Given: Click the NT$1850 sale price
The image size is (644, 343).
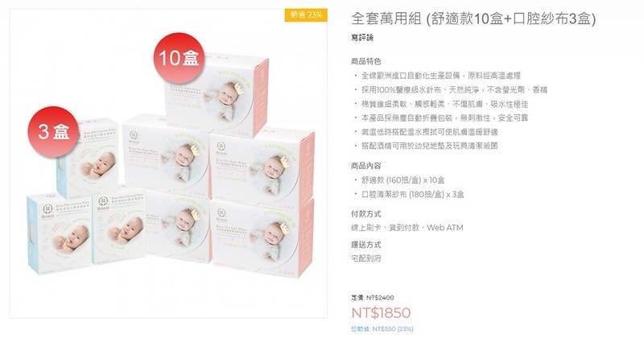Looking at the screenshot, I should (x=381, y=312).
